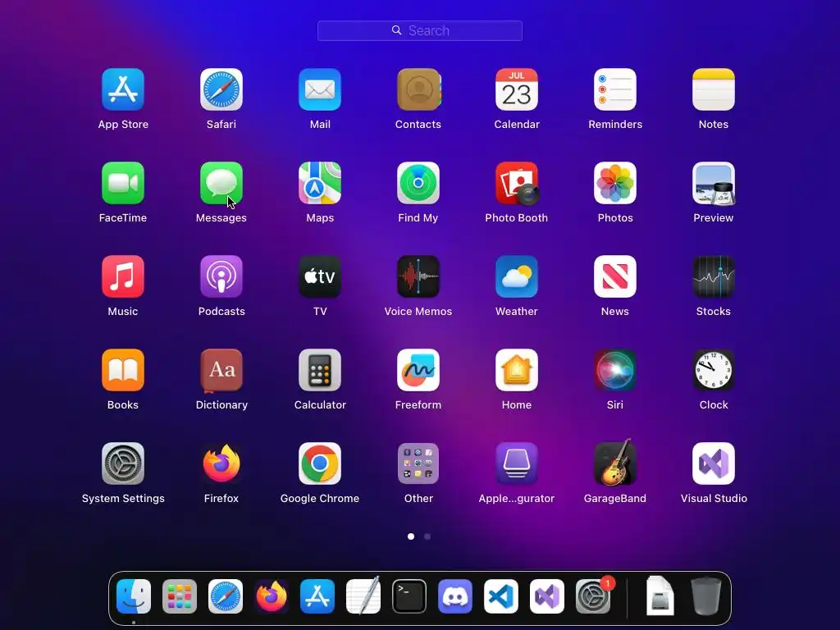
Task: Launch Voice Memos
Action: click(x=418, y=276)
